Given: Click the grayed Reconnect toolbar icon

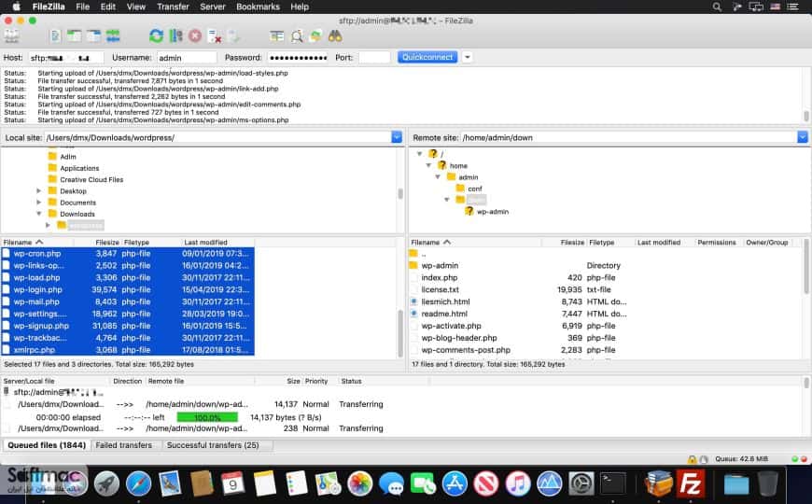Looking at the screenshot, I should 233,36.
